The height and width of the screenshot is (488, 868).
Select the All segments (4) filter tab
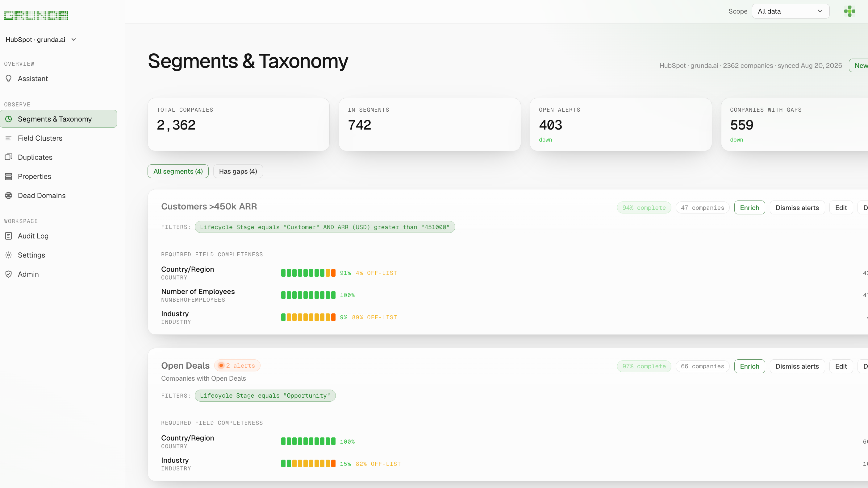point(178,171)
